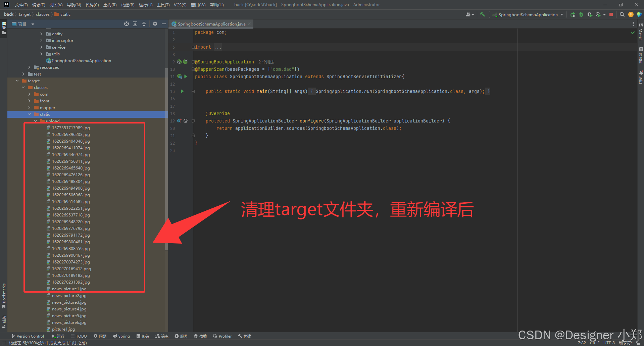This screenshot has height=346, width=644.
Task: Stop the running application with red square
Action: [x=611, y=14]
